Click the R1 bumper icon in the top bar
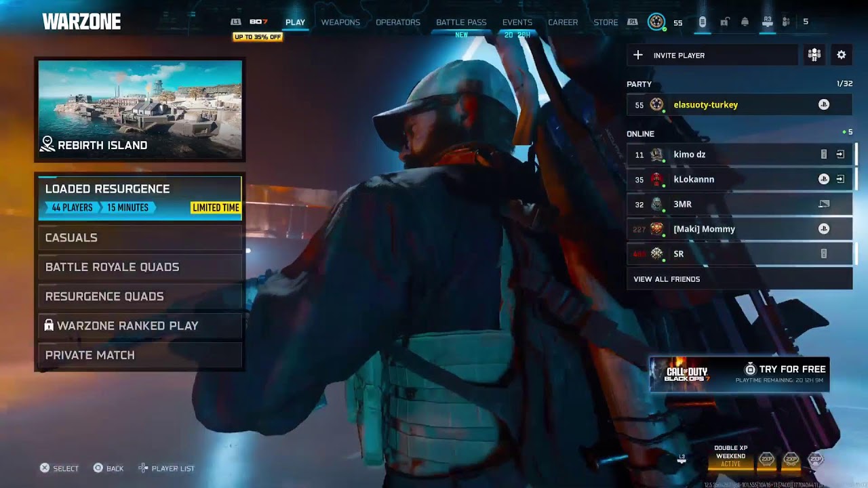Image resolution: width=868 pixels, height=488 pixels. click(x=632, y=22)
